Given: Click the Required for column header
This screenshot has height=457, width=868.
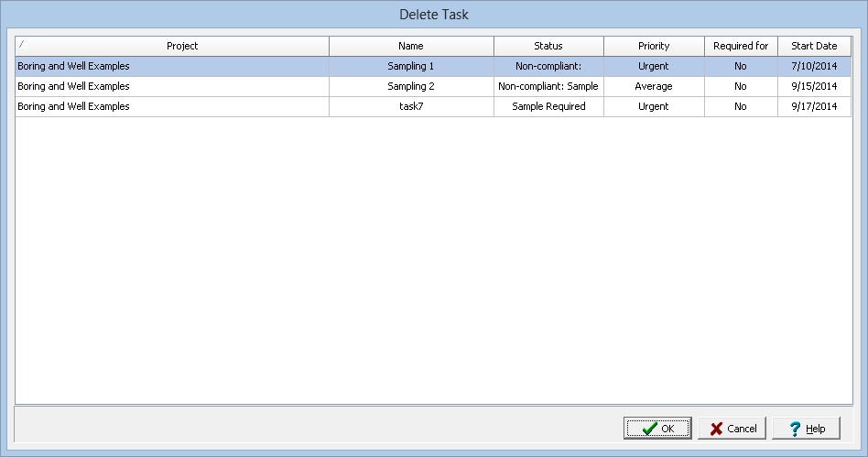Looking at the screenshot, I should 740,46.
